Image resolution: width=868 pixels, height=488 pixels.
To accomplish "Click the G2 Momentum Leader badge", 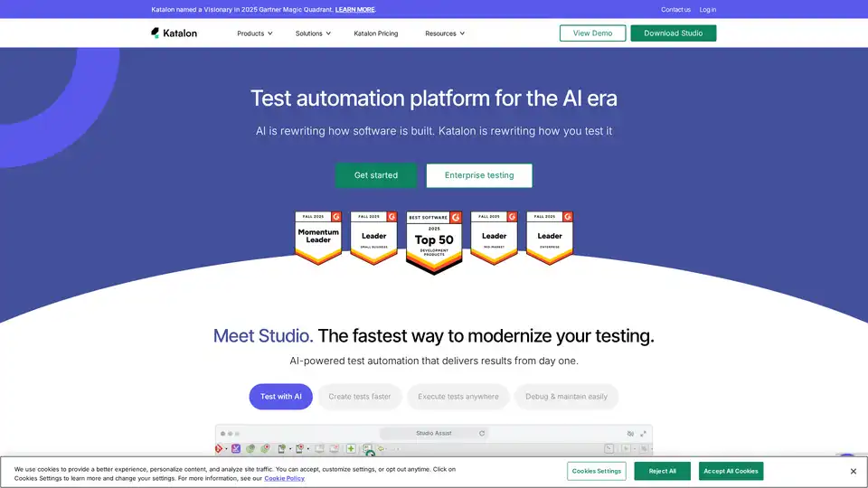I will click(318, 238).
